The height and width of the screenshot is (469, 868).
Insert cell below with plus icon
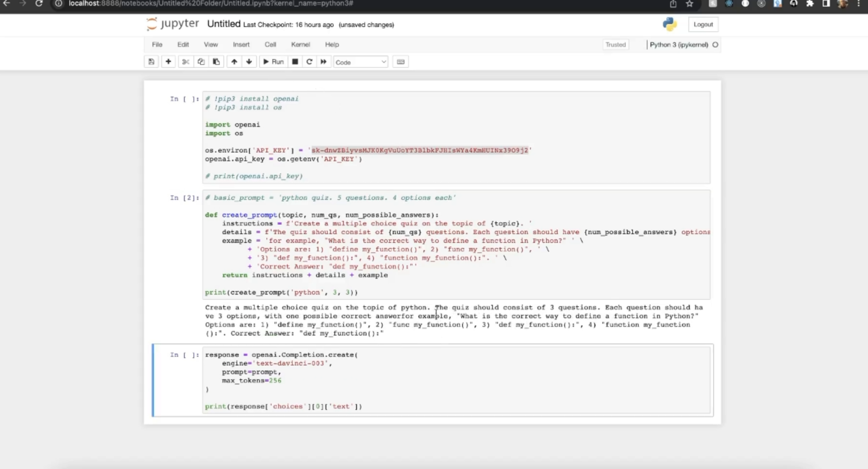(168, 62)
